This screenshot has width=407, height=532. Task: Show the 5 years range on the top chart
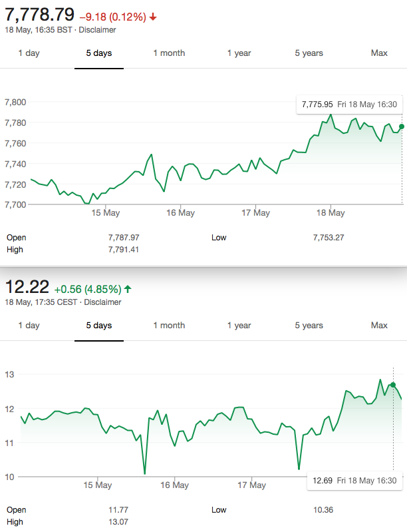(309, 53)
